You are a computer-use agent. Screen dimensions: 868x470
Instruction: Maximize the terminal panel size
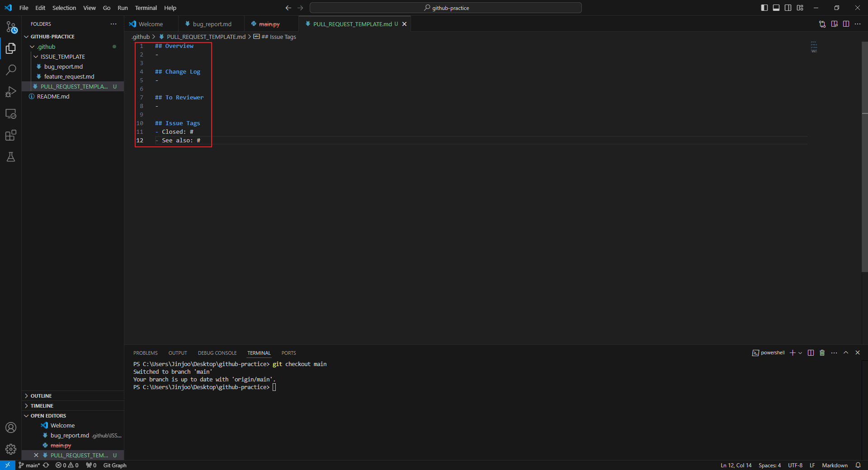[x=846, y=352]
